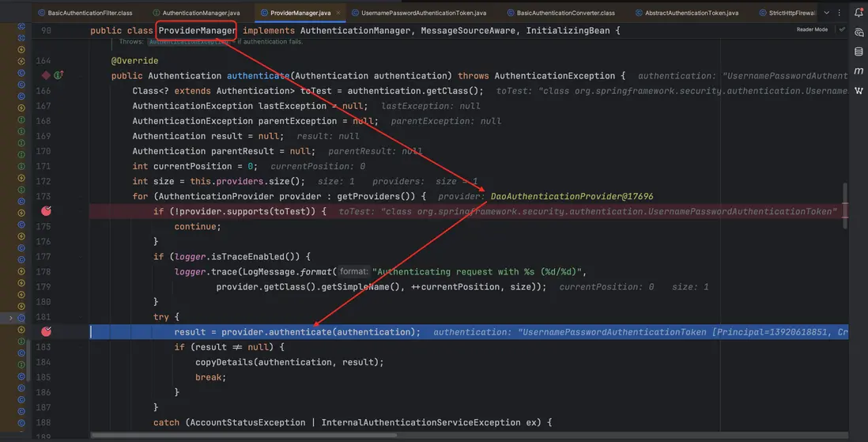
Task: Switch to BasicAuthenticationFilter.class tab
Action: [x=85, y=13]
